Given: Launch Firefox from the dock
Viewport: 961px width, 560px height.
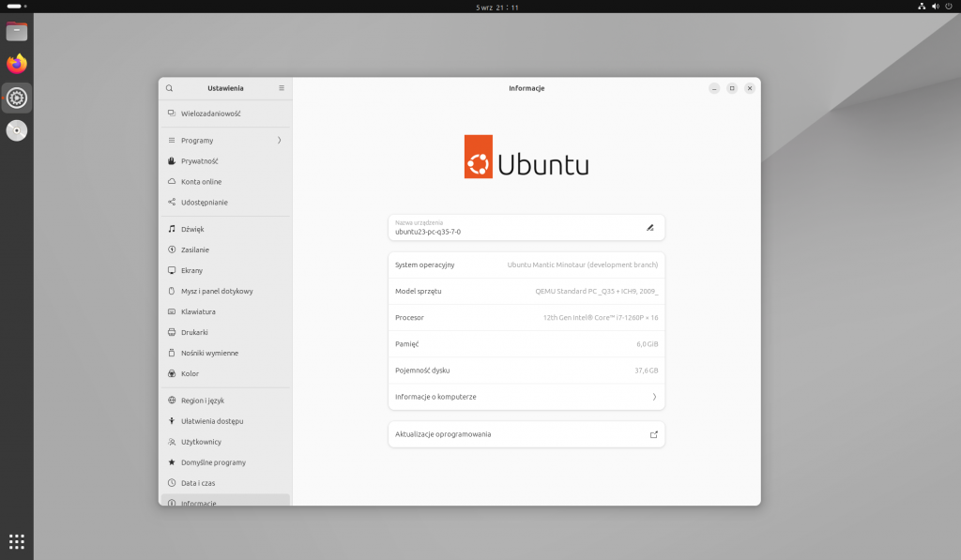Looking at the screenshot, I should (x=16, y=64).
